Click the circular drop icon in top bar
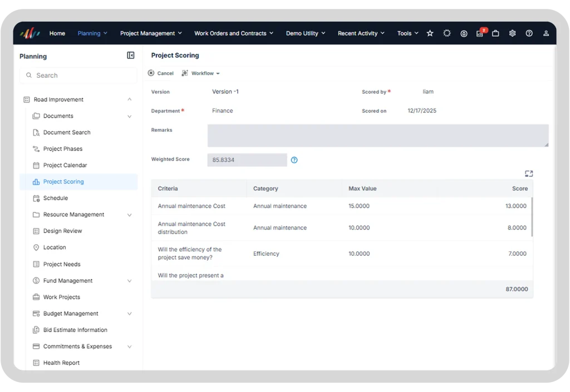The height and width of the screenshot is (392, 570). click(x=464, y=34)
